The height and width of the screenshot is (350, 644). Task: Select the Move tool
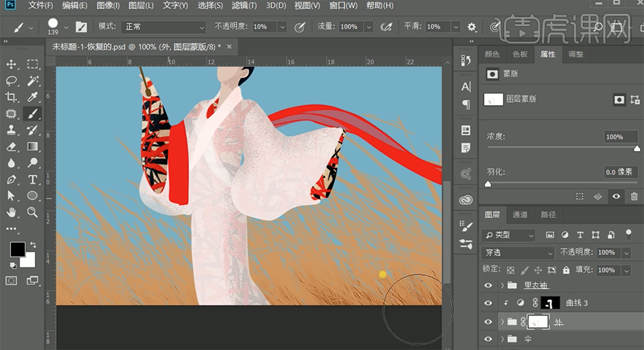tap(11, 64)
